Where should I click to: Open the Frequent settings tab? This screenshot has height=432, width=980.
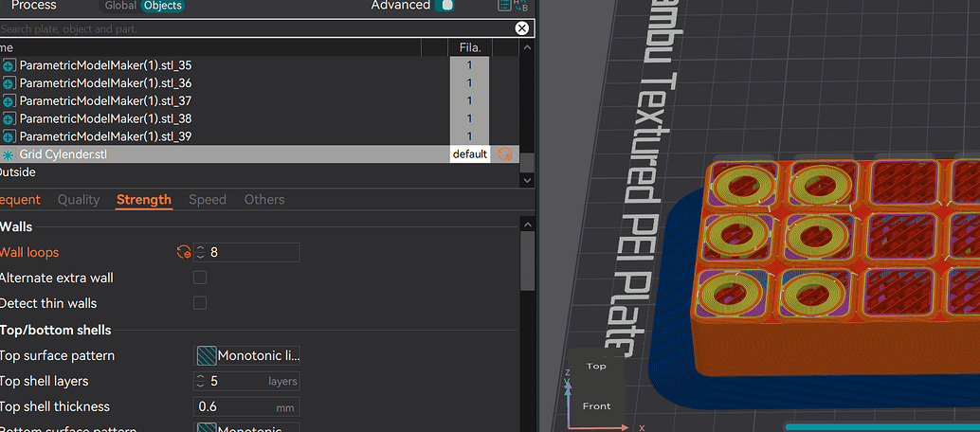20,200
